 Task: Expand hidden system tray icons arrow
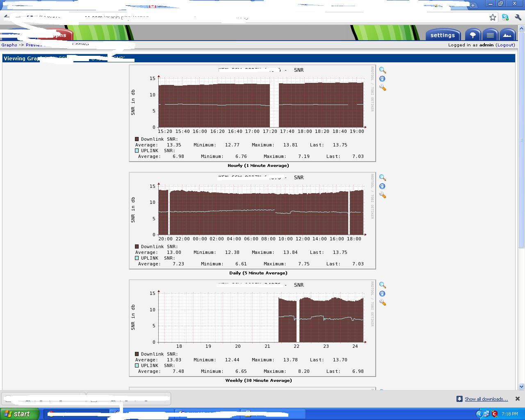[479, 414]
